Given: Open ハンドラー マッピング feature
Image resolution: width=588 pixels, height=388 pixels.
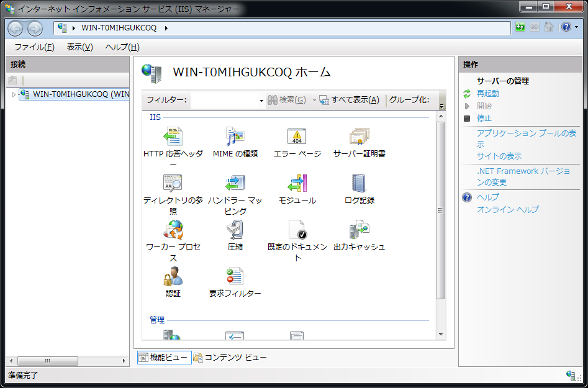Looking at the screenshot, I should tap(235, 183).
